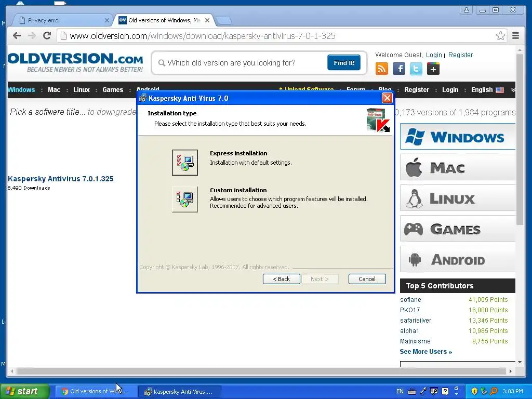The height and width of the screenshot is (399, 532).
Task: Open the Linux nav menu item
Action: (82, 90)
